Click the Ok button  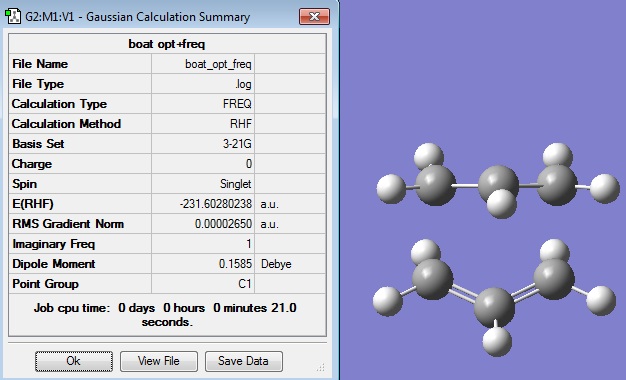coord(74,361)
